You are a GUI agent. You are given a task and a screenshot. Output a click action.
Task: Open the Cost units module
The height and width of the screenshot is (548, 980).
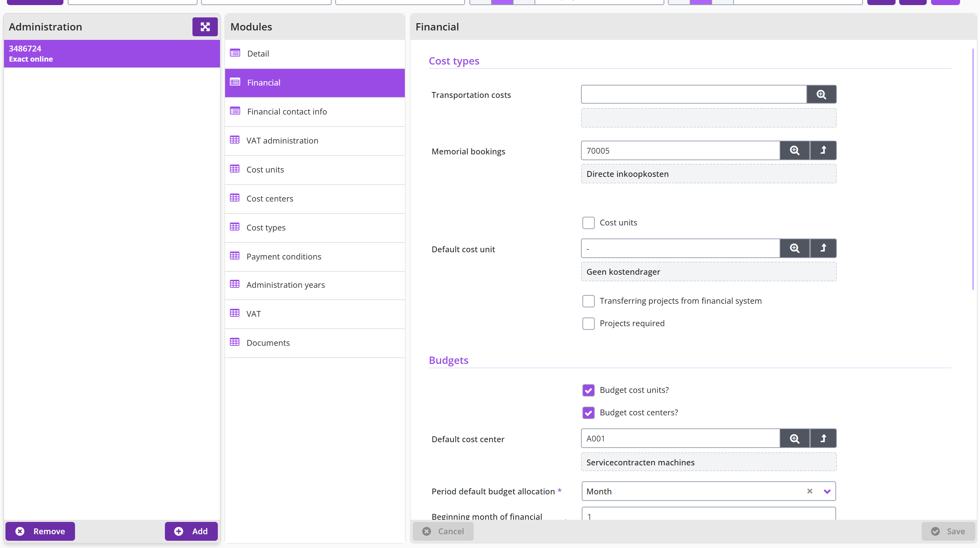[315, 170]
